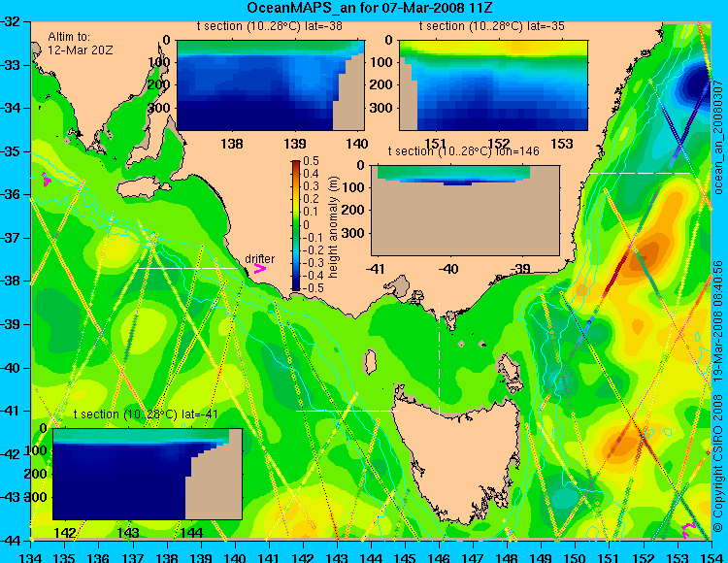
Task: Click the 'drifter' label on the map
Action: click(x=259, y=259)
